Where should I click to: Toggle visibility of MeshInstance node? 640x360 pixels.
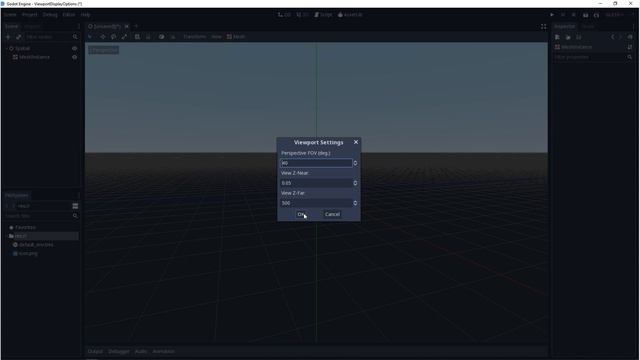point(74,57)
